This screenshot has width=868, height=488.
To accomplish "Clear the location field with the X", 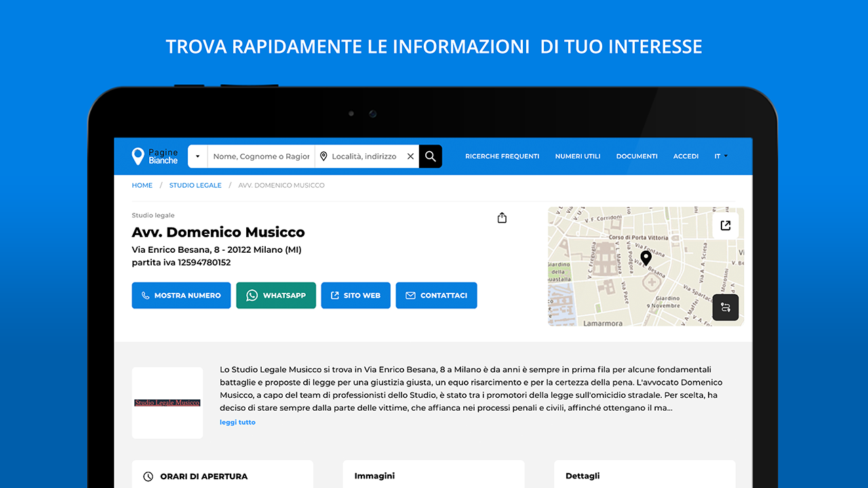I will tap(410, 157).
